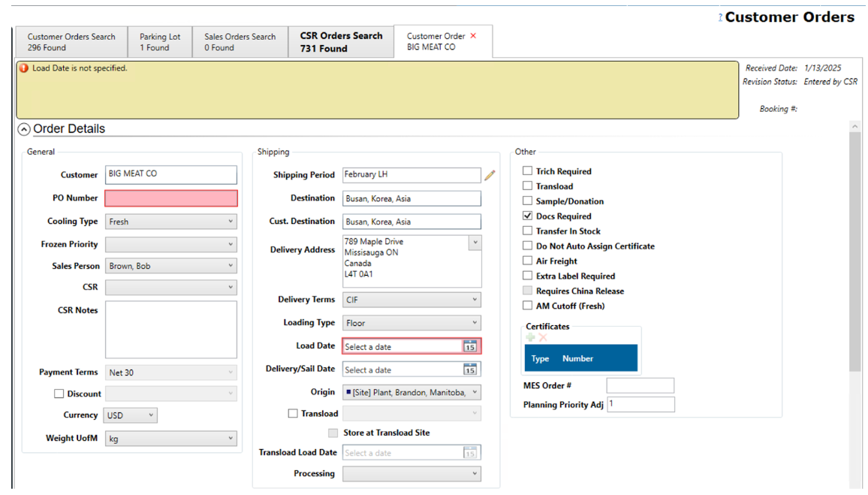Click the green add certificate icon
Viewport: 868px width, 495px height.
[531, 338]
